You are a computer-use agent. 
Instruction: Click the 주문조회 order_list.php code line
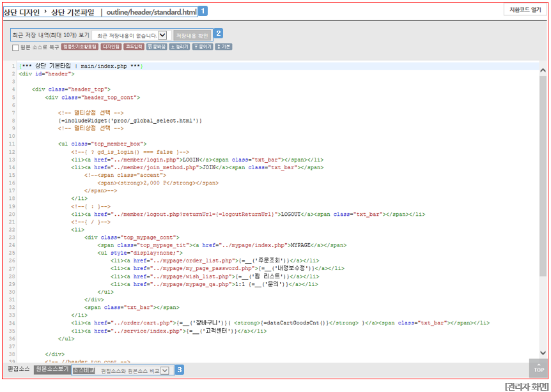point(215,260)
